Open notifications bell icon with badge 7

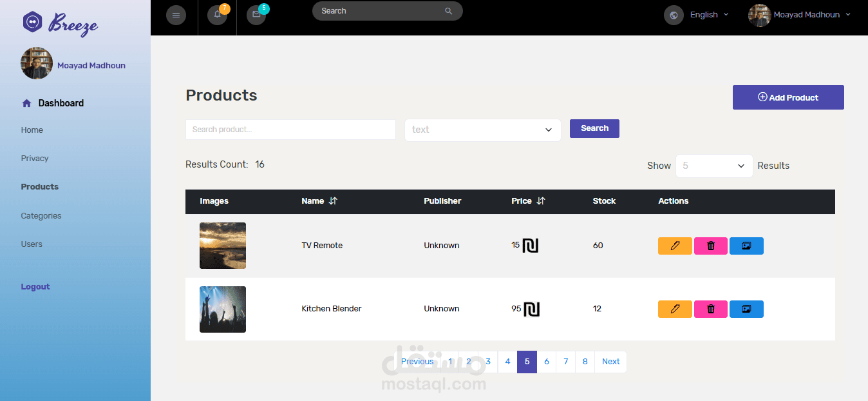218,15
